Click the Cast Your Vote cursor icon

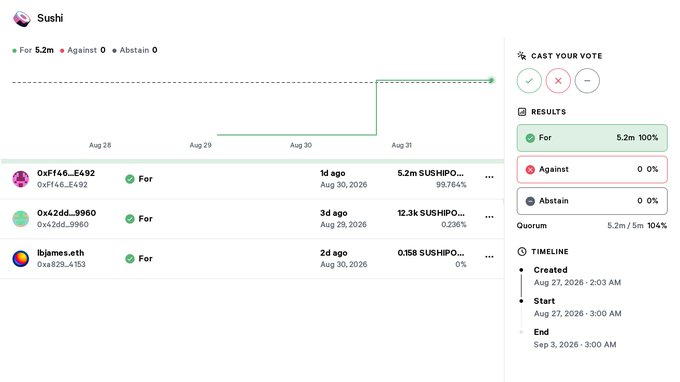(522, 56)
